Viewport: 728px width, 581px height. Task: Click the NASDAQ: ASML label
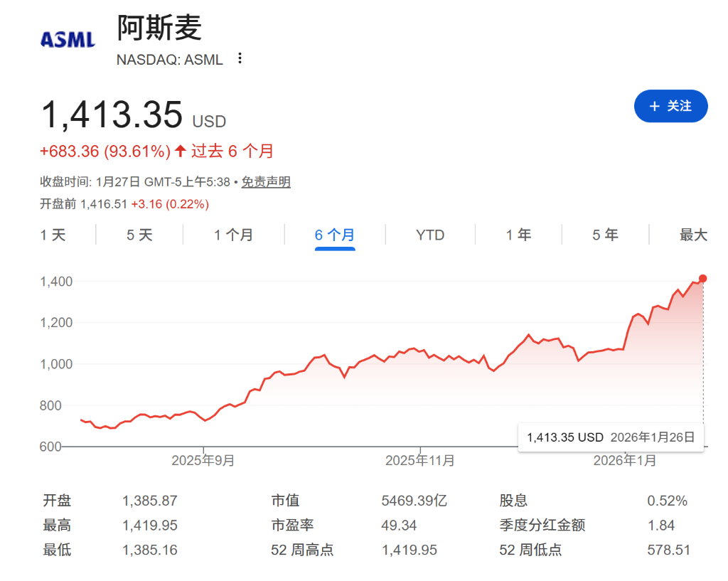coord(168,60)
